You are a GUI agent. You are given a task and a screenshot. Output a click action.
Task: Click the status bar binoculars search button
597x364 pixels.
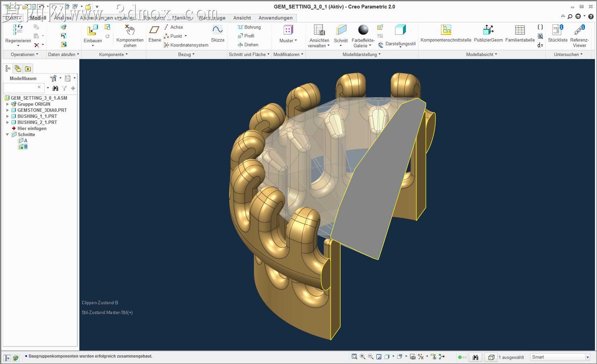pyautogui.click(x=475, y=357)
